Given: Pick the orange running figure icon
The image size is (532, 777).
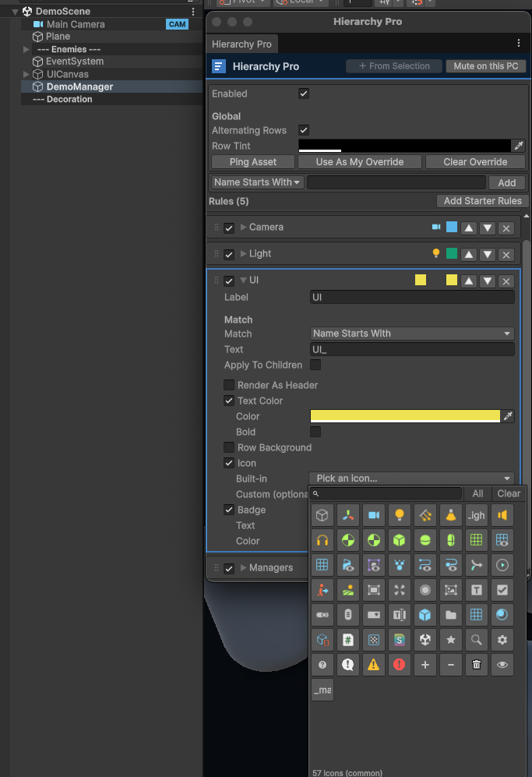Looking at the screenshot, I should tap(322, 590).
